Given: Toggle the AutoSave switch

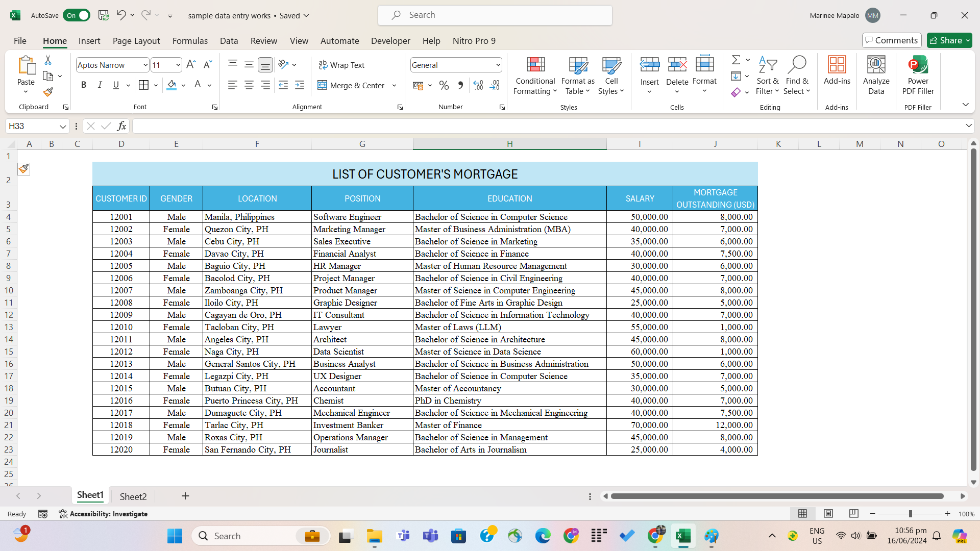Looking at the screenshot, I should pyautogui.click(x=77, y=15).
